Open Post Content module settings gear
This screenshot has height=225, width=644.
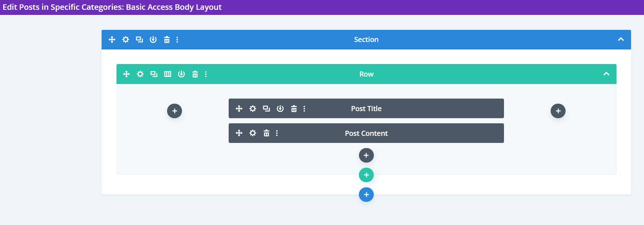pyautogui.click(x=253, y=133)
